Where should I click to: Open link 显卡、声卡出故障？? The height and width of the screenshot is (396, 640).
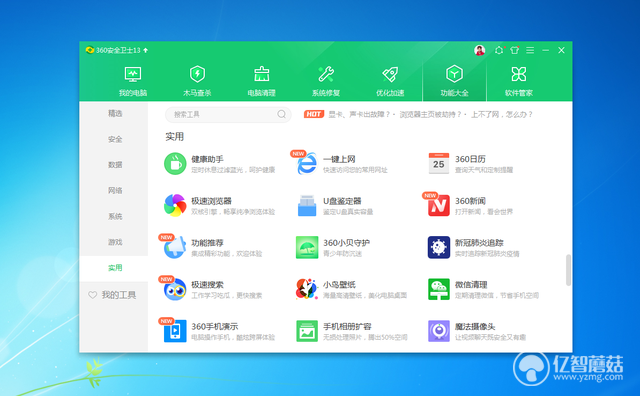(x=359, y=114)
